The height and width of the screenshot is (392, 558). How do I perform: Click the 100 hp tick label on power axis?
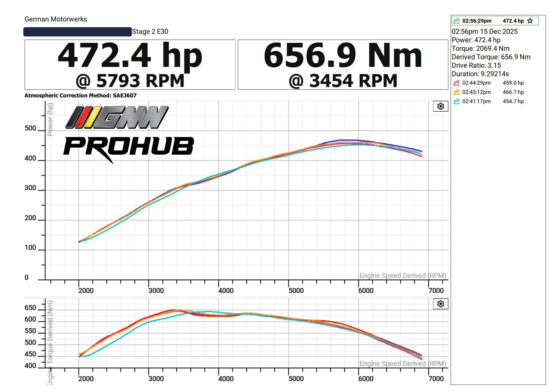[x=30, y=248]
